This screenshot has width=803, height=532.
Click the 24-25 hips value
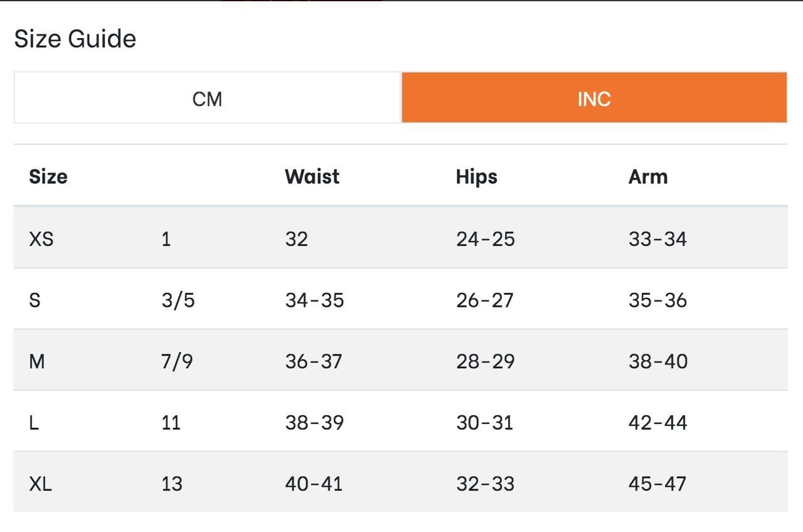(x=486, y=239)
